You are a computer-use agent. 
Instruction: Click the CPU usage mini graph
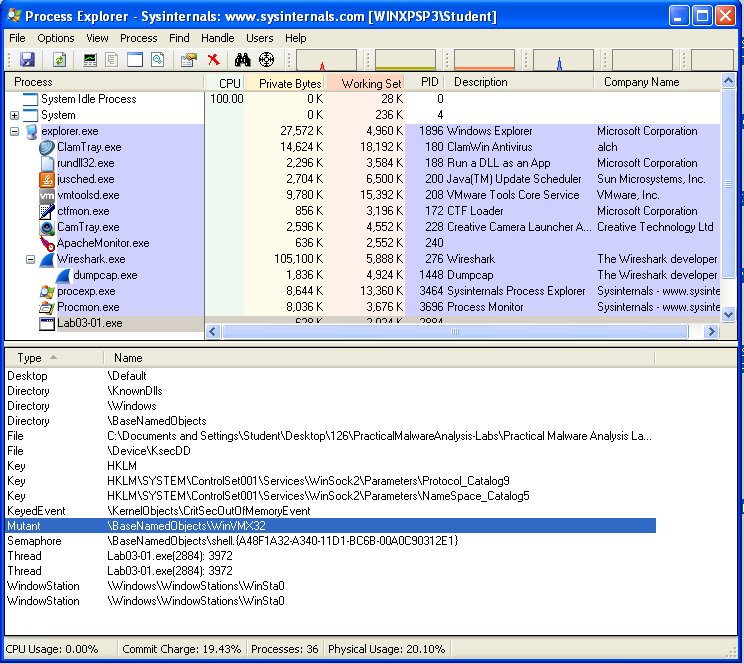coord(326,60)
